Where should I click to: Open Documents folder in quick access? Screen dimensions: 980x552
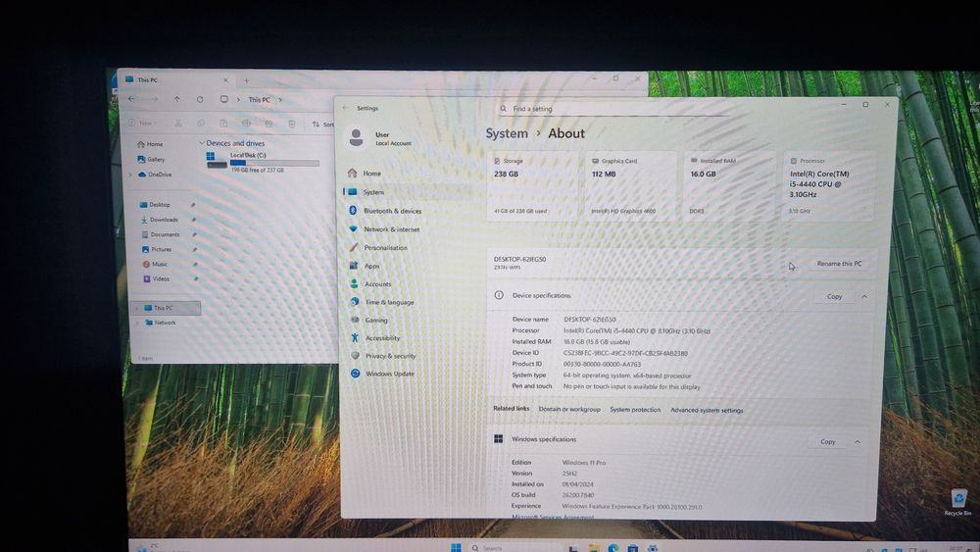click(x=161, y=235)
